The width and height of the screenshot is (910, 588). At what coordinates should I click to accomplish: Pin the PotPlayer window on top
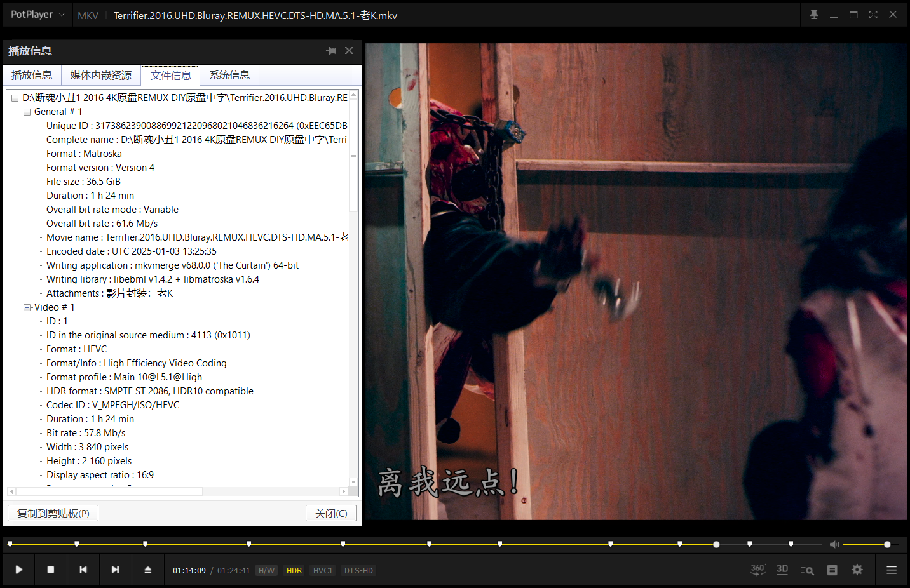point(814,15)
